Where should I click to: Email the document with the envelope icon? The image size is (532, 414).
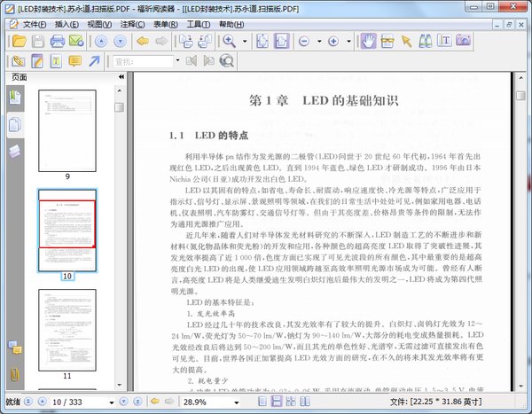pyautogui.click(x=76, y=41)
